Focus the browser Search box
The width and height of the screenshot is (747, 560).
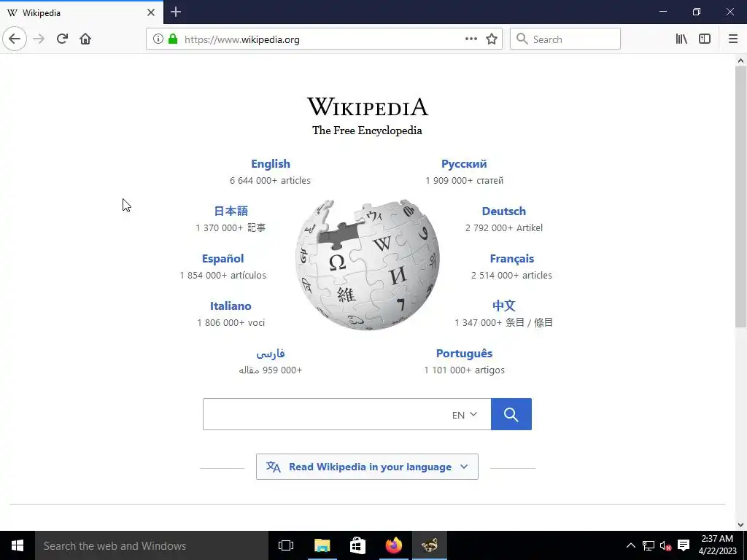[565, 39]
